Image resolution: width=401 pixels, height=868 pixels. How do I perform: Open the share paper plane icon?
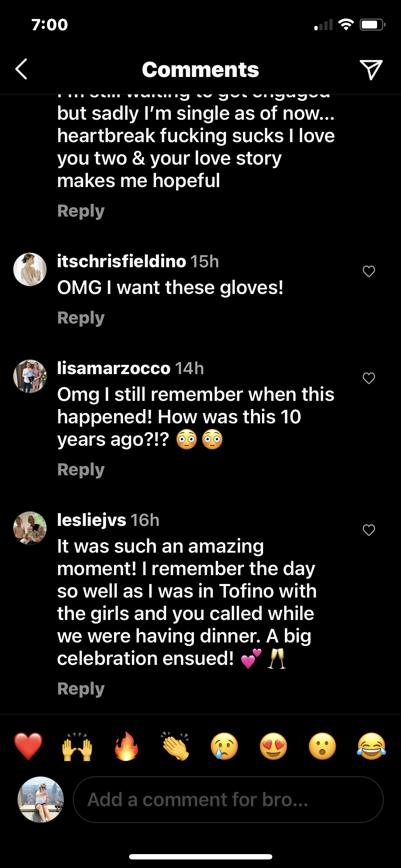(371, 69)
